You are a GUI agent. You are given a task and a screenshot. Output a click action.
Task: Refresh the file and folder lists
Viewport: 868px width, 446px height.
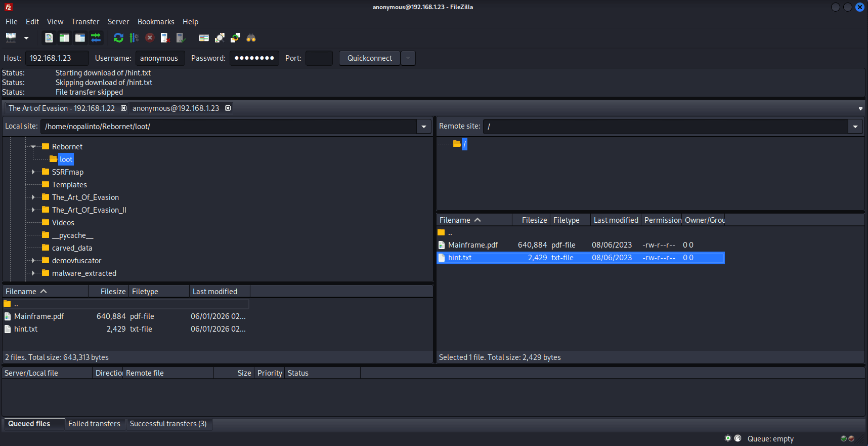point(118,37)
